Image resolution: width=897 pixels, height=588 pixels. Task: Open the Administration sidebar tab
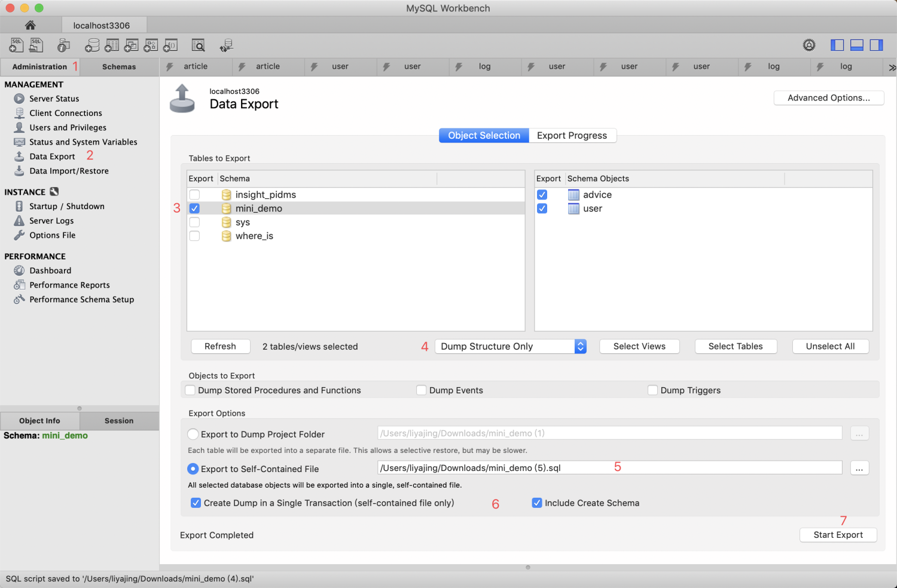pyautogui.click(x=39, y=67)
